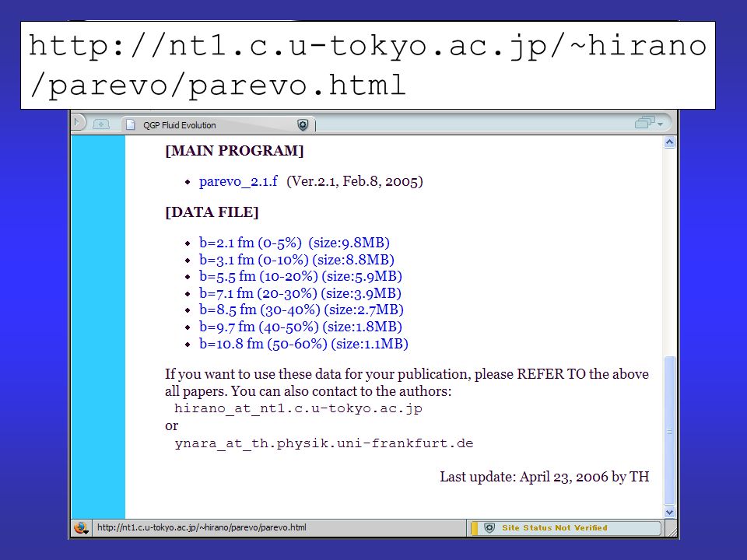Download b=8.5 fm (30-40%) data file
The width and height of the screenshot is (747, 560).
[x=301, y=310]
